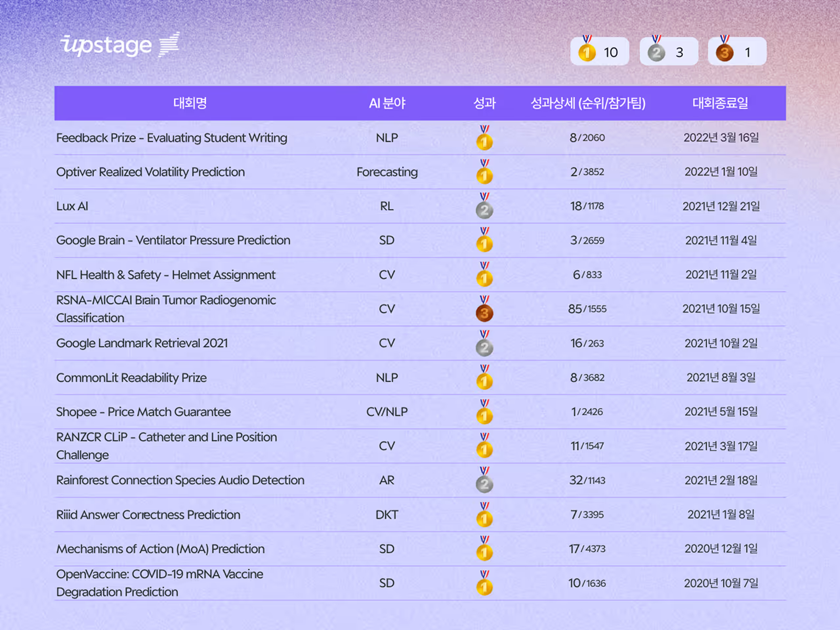Click the 대회종료일 column header
The image size is (840, 630).
coord(720,103)
